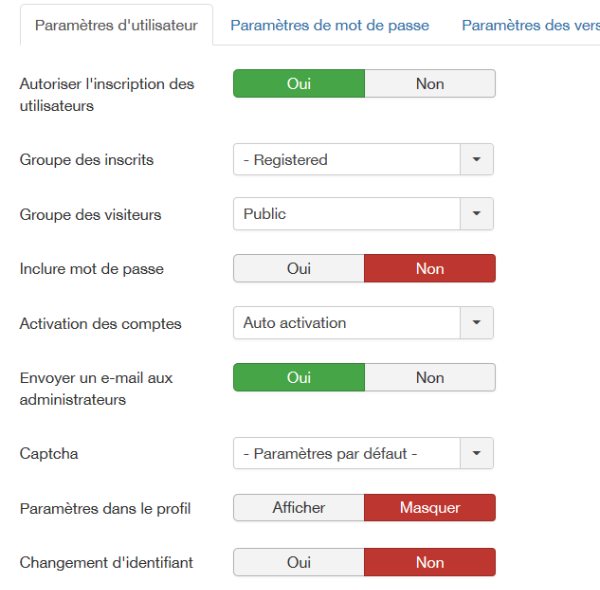Disable e-mail to administrators with Non
Viewport: 600px width, 590px height.
point(430,378)
